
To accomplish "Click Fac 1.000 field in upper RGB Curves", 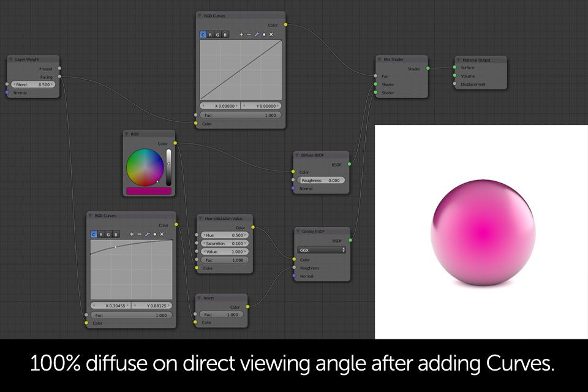I will [240, 115].
